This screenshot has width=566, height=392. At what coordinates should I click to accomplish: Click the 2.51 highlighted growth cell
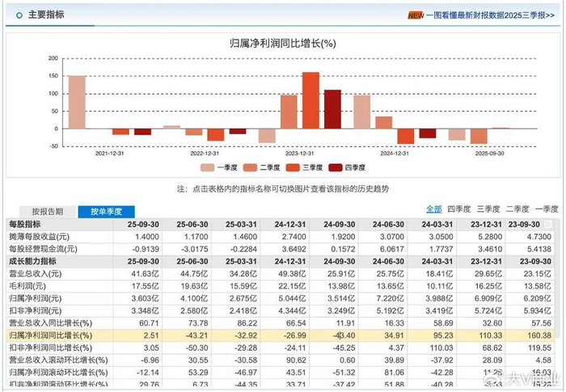(x=151, y=335)
